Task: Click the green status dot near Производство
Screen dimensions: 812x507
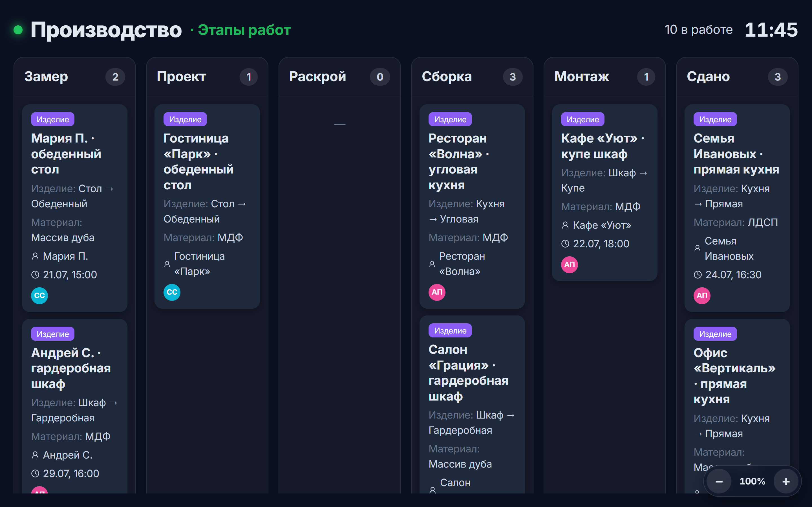Action: [18, 30]
